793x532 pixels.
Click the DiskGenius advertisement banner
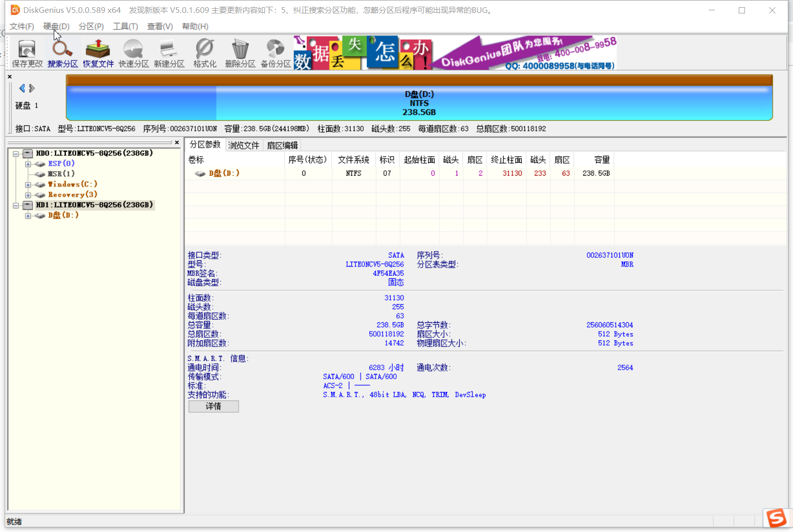[455, 53]
